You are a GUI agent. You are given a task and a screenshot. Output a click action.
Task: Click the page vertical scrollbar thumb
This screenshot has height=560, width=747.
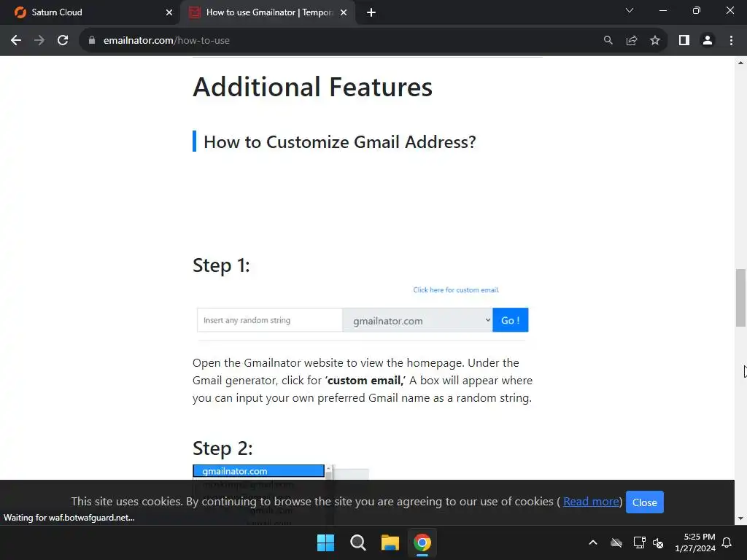click(x=740, y=298)
